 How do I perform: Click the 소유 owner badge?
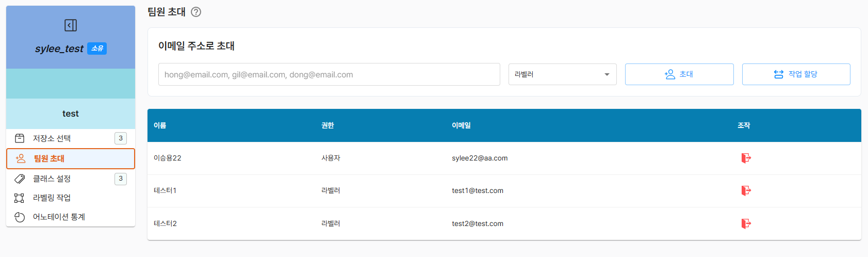[x=97, y=49]
